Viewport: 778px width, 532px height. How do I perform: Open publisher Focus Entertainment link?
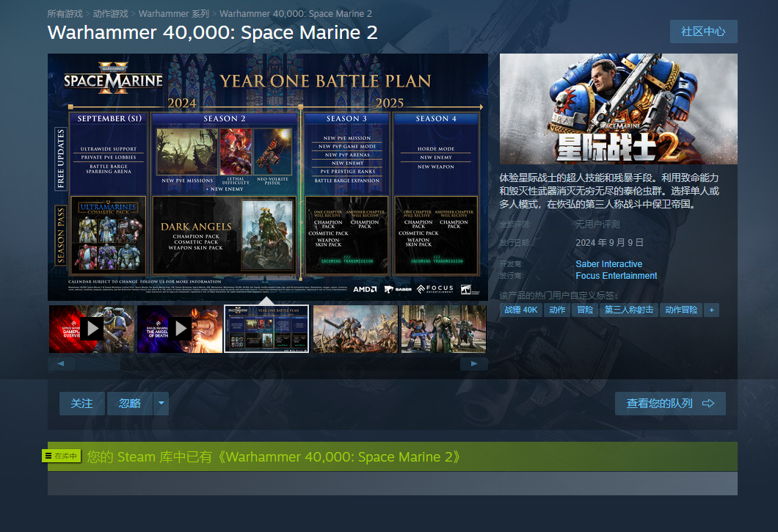617,276
